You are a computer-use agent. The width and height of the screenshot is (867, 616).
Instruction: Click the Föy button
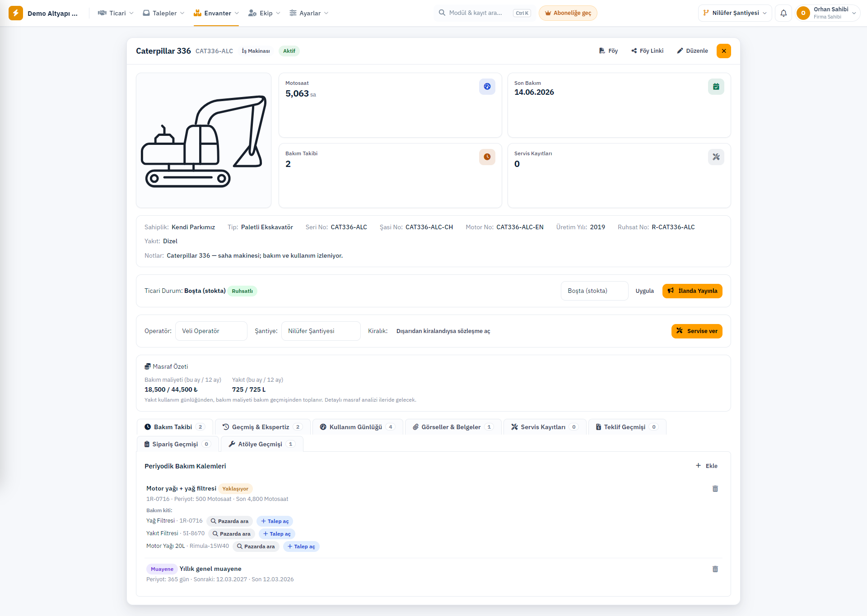coord(608,51)
